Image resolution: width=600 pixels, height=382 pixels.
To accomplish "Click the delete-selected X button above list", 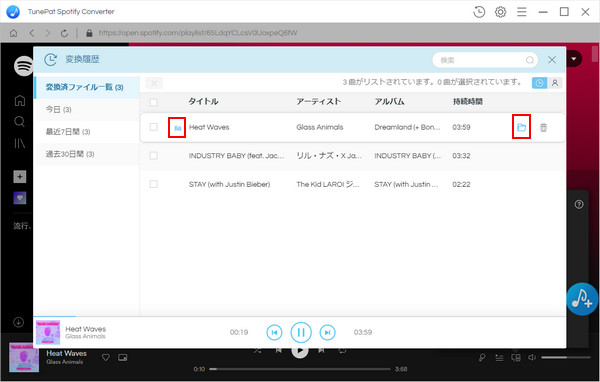I will click(154, 83).
